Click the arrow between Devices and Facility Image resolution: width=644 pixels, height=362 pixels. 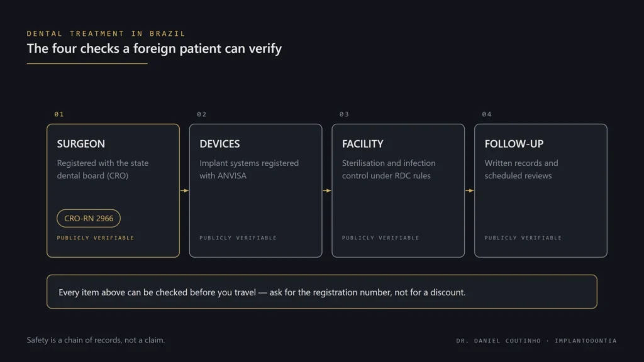click(327, 190)
